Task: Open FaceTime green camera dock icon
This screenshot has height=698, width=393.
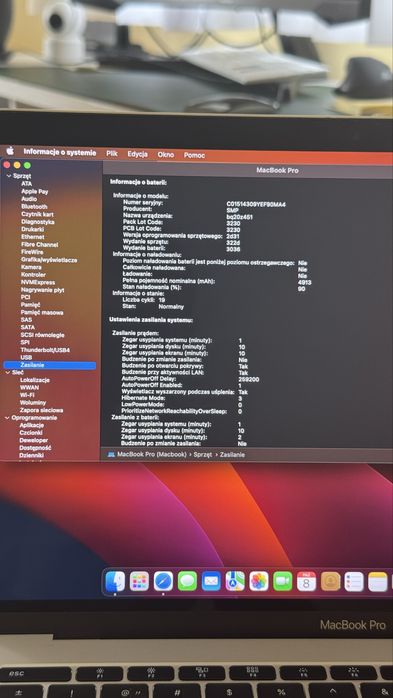Action: click(x=283, y=581)
